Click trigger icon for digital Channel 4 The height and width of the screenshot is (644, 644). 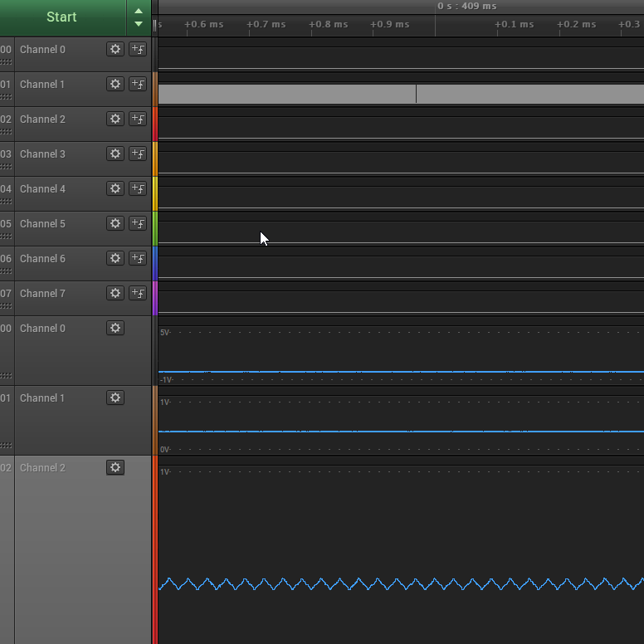(138, 188)
